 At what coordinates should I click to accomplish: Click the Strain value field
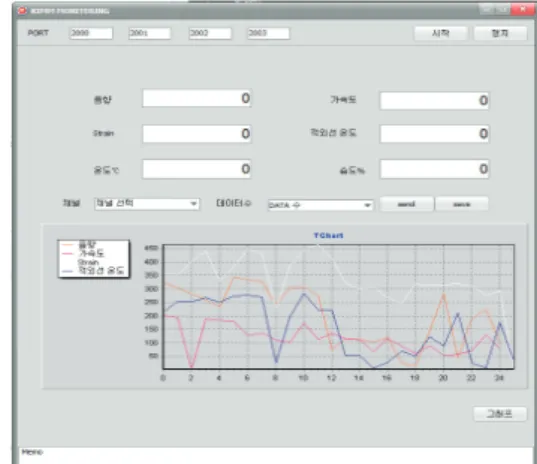(197, 134)
